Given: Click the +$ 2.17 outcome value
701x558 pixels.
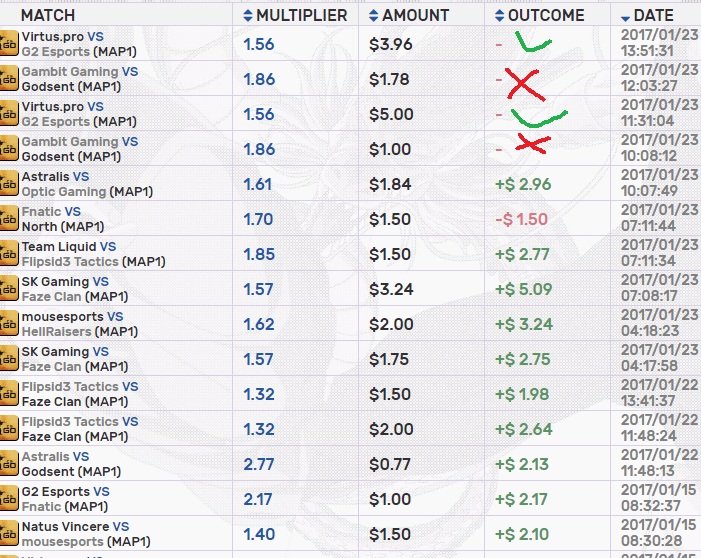Looking at the screenshot, I should tap(521, 499).
